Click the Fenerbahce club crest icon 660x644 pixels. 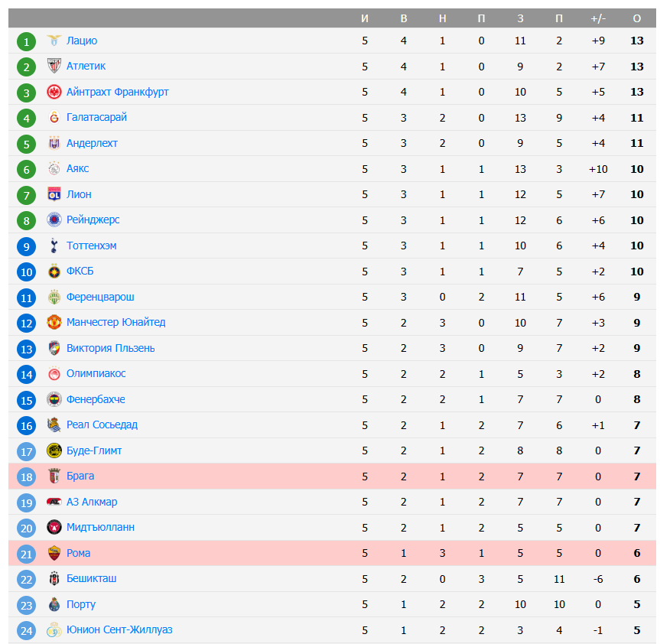(x=54, y=399)
